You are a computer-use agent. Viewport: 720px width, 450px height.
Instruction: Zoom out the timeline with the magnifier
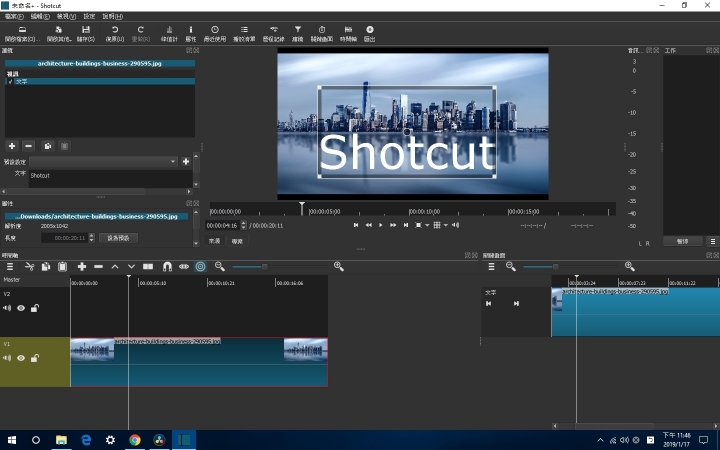click(x=220, y=266)
